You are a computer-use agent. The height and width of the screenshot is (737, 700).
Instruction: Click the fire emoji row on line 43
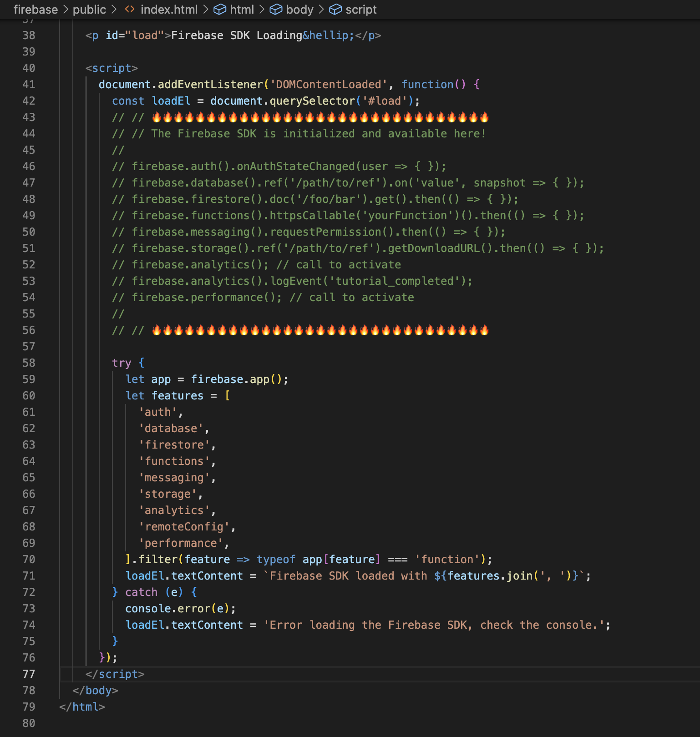(x=320, y=117)
